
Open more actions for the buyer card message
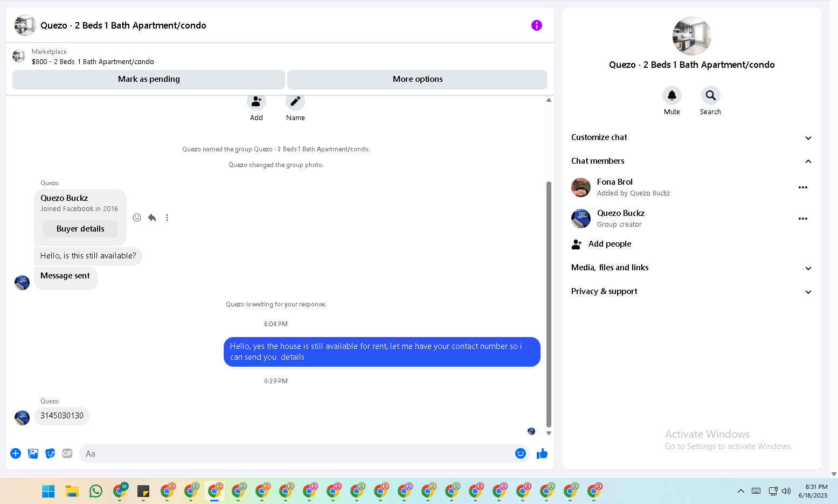click(167, 218)
